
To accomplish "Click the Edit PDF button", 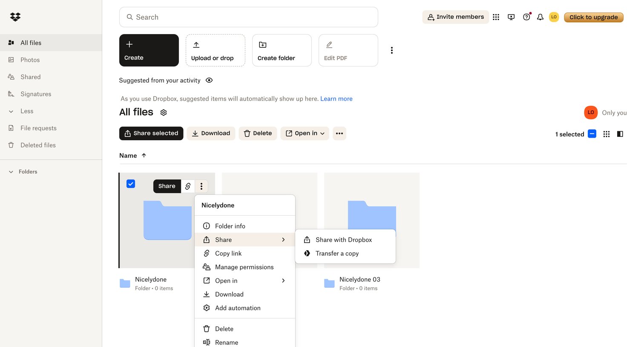I will coord(348,50).
